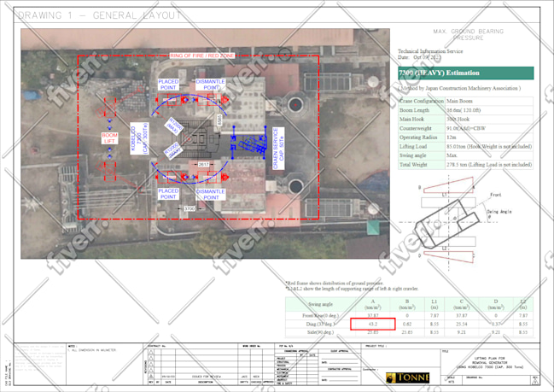The height and width of the screenshot is (392, 554).
Task: Click the 'Total Weight' row label
Action: [x=413, y=165]
